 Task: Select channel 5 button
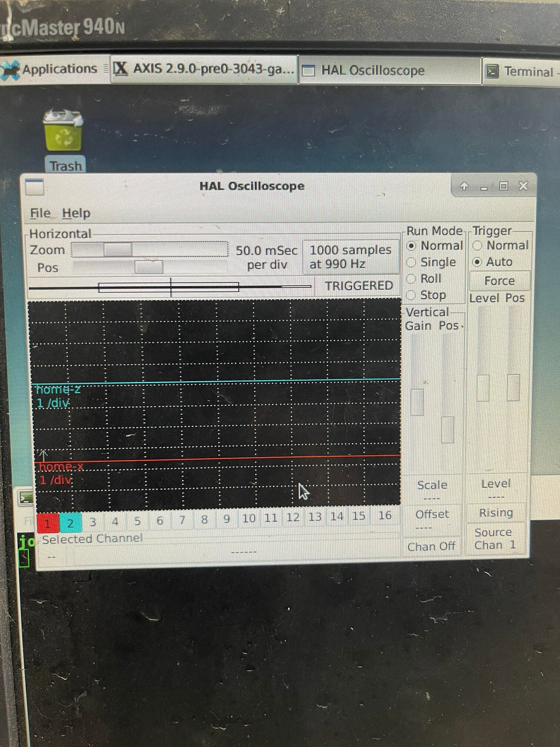coord(137,521)
